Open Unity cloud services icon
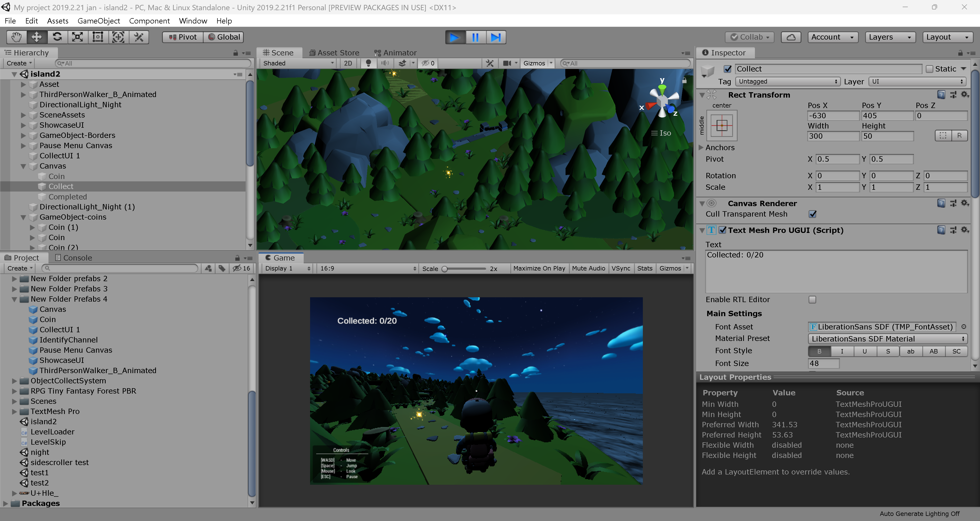Viewport: 980px width, 521px height. pos(791,37)
